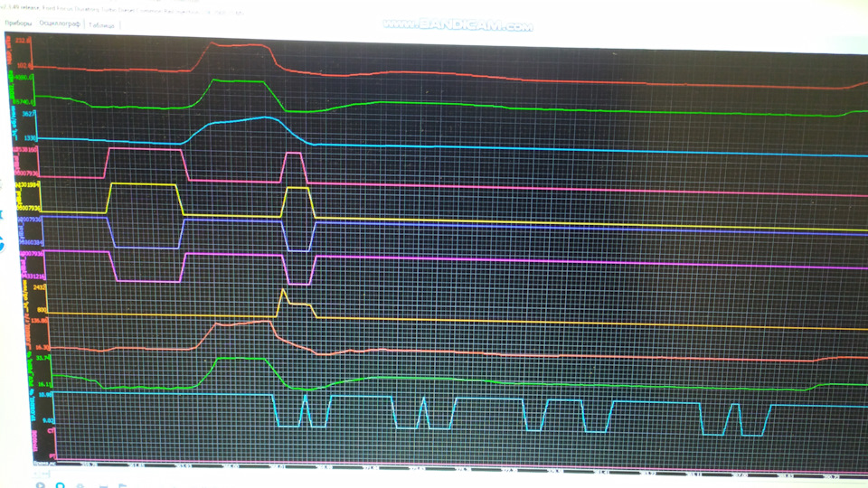Viewport: 868px width, 488px height.
Task: Select the cyan axis value 1336
Action: tap(31, 137)
